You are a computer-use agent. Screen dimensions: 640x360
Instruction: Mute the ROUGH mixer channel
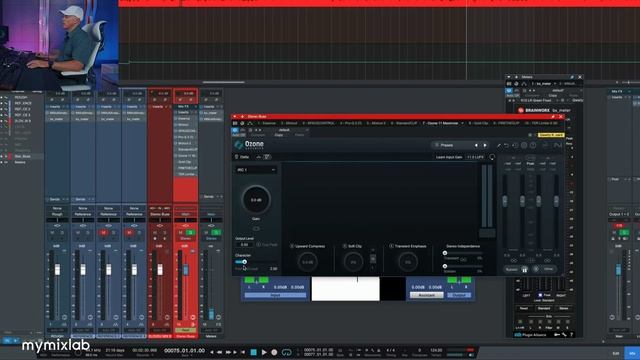tap(52, 233)
